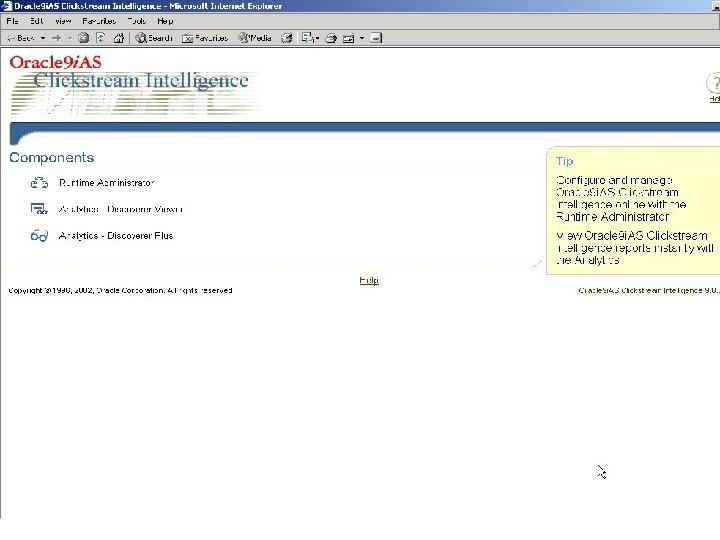
Task: Open the Edit menu
Action: coord(36,21)
